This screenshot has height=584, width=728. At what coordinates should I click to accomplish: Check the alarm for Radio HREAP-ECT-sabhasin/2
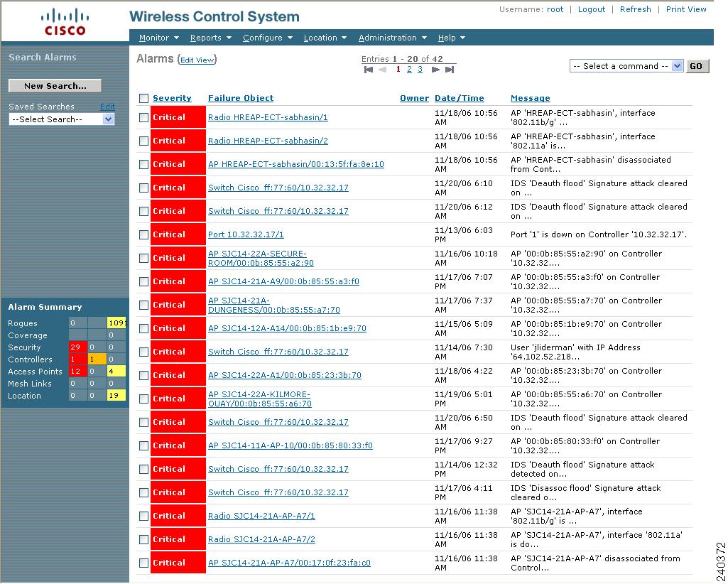(144, 141)
